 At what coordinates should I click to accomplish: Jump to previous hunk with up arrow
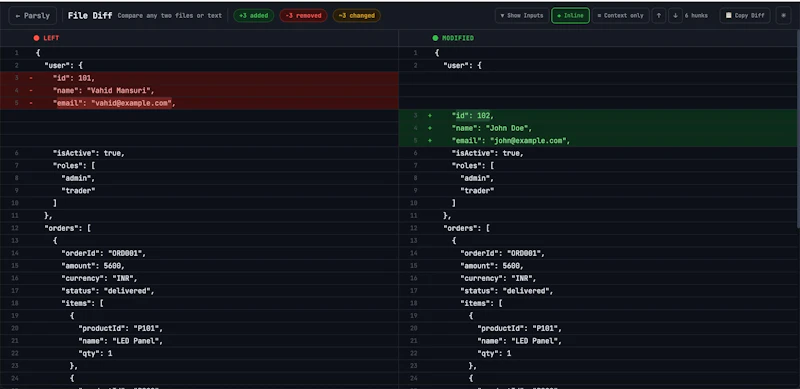[x=659, y=16]
